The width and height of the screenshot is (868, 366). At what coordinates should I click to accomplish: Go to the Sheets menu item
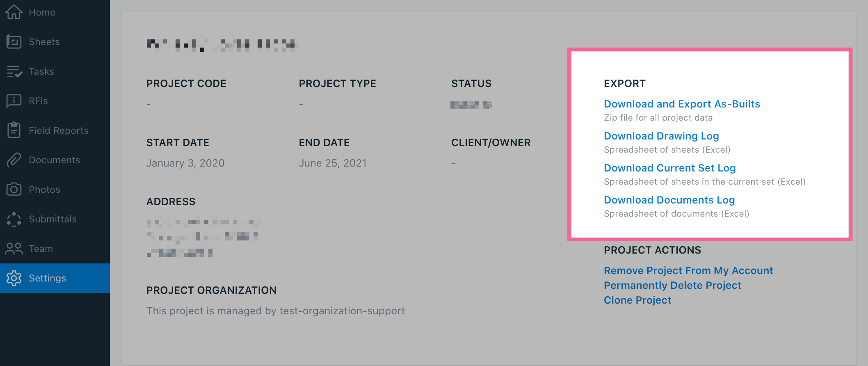44,42
